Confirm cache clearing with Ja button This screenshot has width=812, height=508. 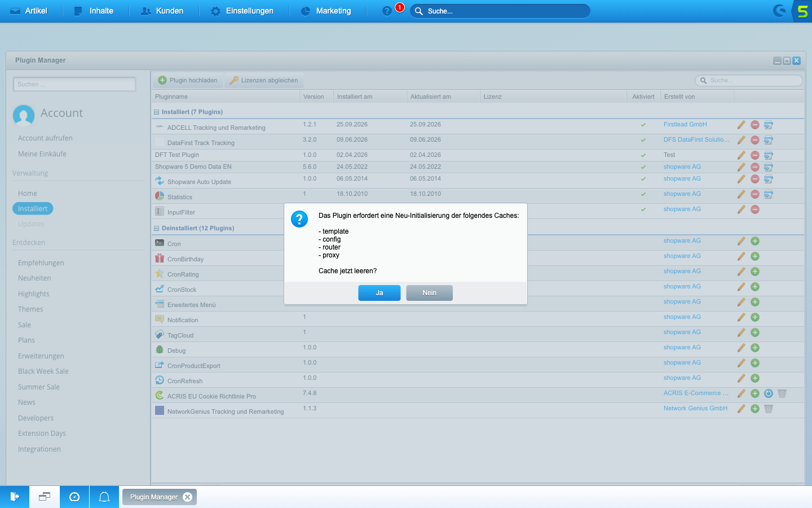point(379,293)
